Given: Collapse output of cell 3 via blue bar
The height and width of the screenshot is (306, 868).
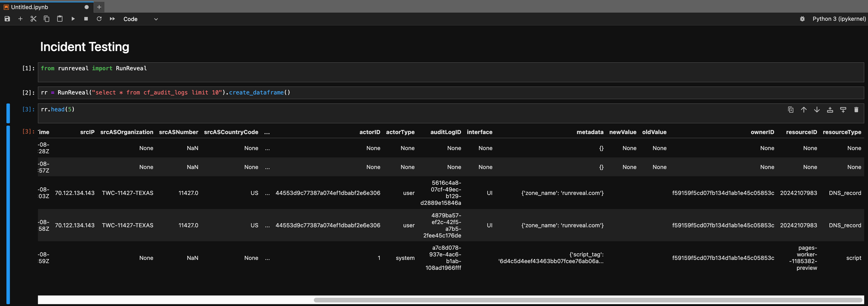Looking at the screenshot, I should click(x=8, y=215).
